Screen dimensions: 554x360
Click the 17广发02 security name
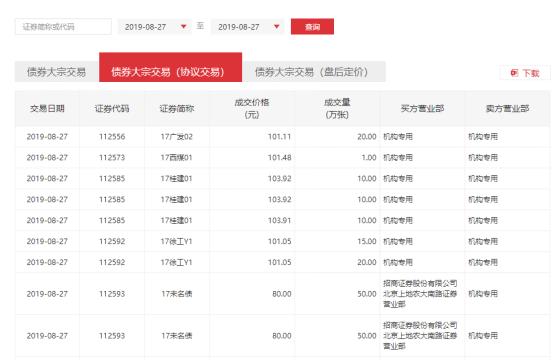click(177, 137)
